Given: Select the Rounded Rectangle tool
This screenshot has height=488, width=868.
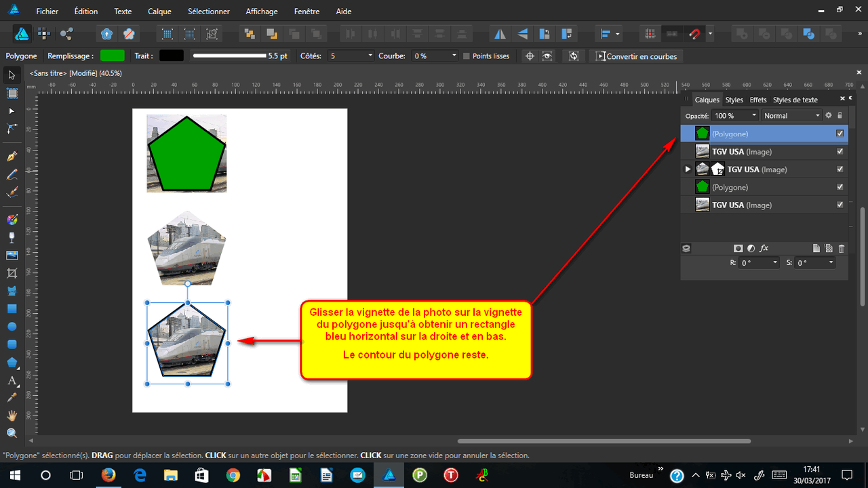Looking at the screenshot, I should [12, 344].
